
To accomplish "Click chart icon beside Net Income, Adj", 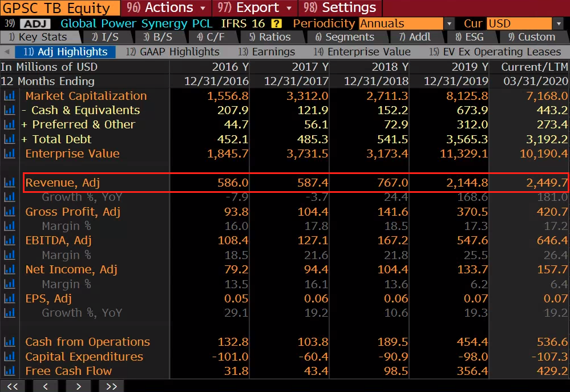I will (x=10, y=270).
